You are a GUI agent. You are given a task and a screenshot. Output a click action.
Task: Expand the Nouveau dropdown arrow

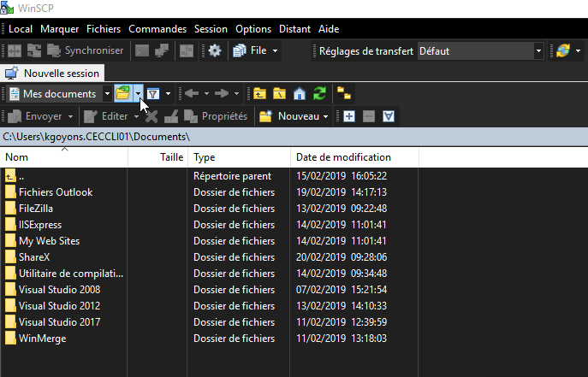(x=326, y=116)
